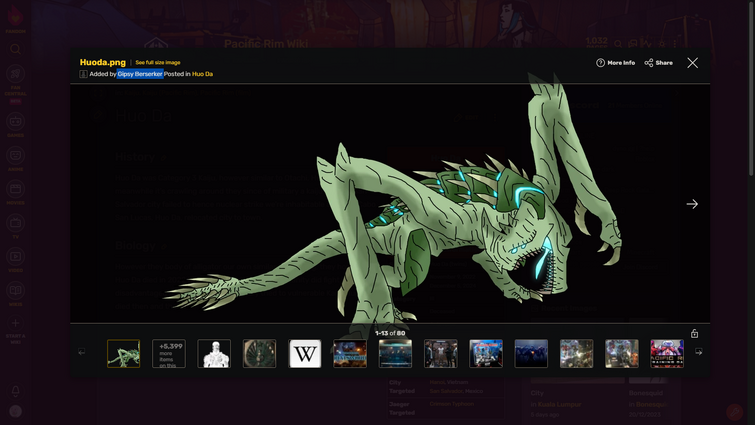Viewport: 755px width, 425px height.
Task: Open the '+5,399 more items' thumbnail
Action: tap(169, 354)
